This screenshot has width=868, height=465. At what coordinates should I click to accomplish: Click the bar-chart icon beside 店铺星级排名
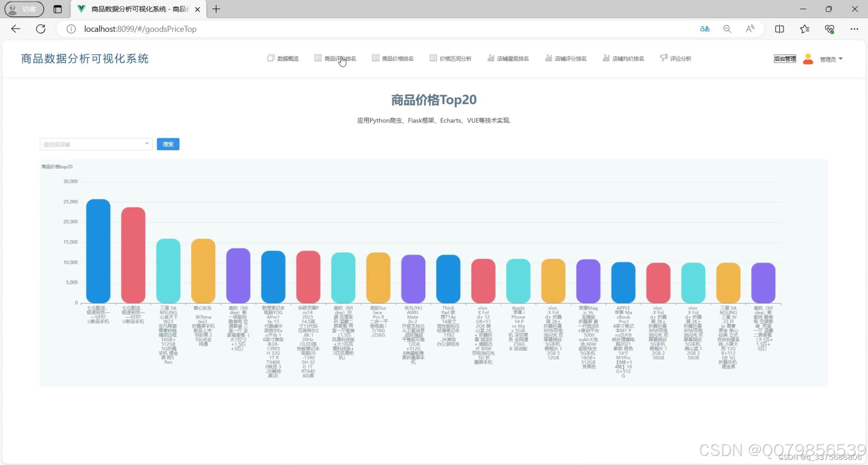491,58
